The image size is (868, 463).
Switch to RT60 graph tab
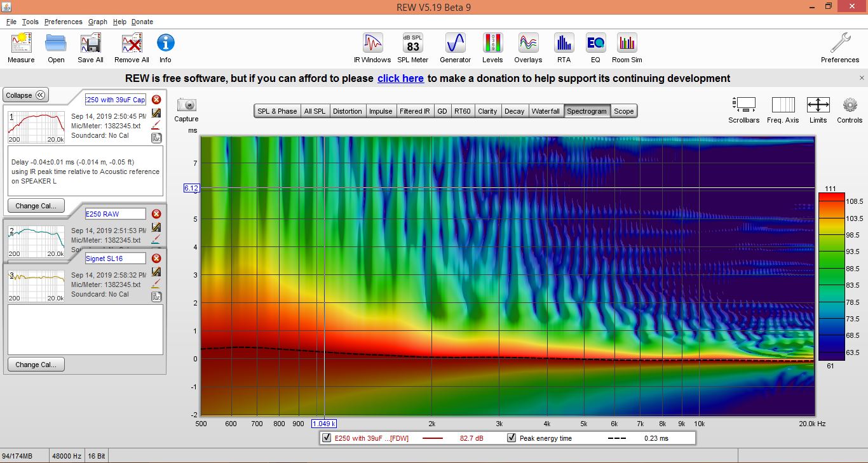click(463, 111)
